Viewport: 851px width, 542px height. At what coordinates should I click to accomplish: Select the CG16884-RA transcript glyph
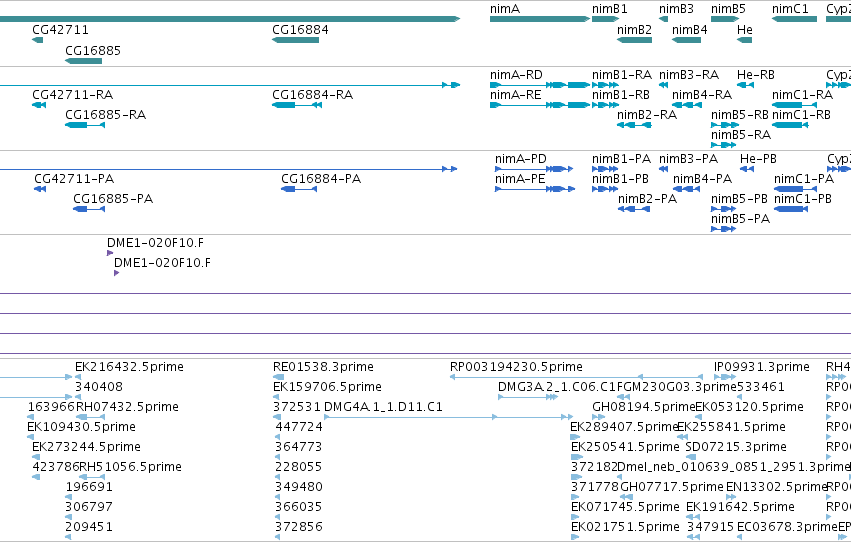[297, 105]
